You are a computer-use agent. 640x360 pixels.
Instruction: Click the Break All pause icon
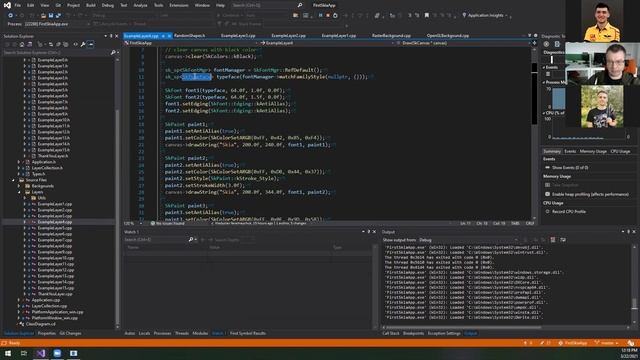pos(320,16)
